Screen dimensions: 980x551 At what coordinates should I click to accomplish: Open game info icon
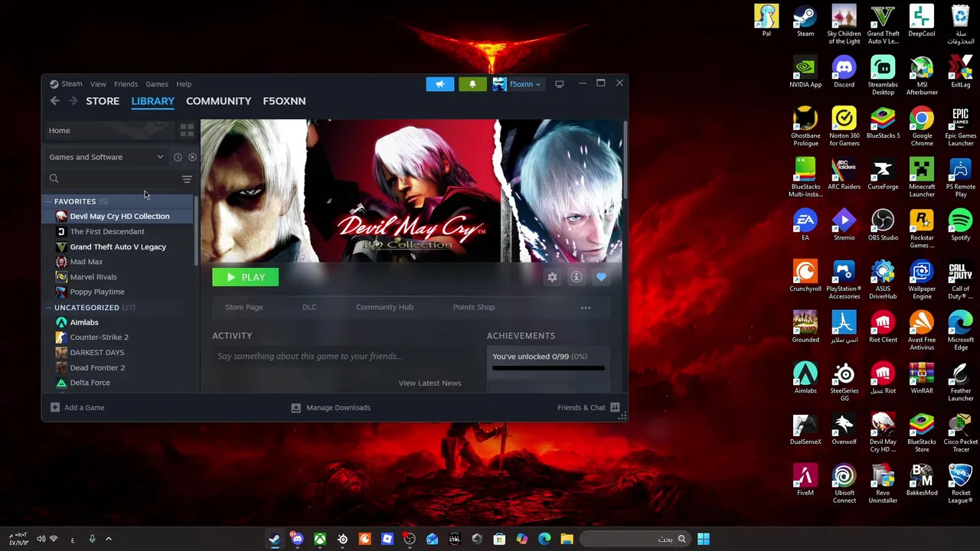[577, 277]
